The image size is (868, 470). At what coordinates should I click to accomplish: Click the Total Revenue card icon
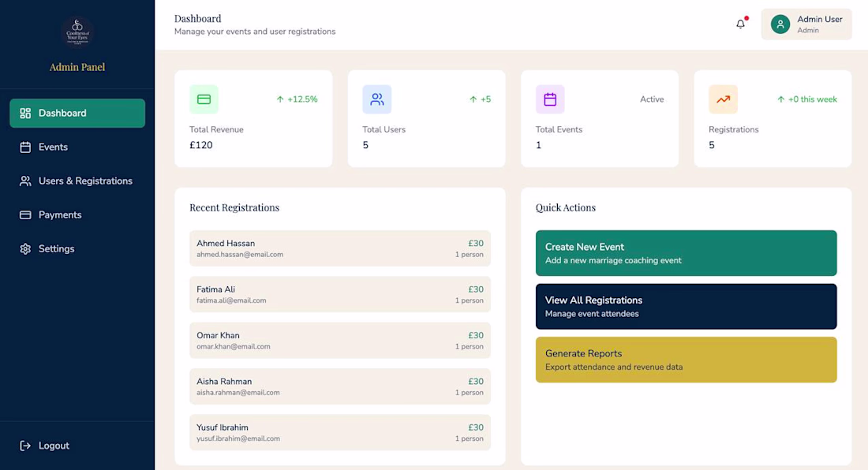click(204, 99)
